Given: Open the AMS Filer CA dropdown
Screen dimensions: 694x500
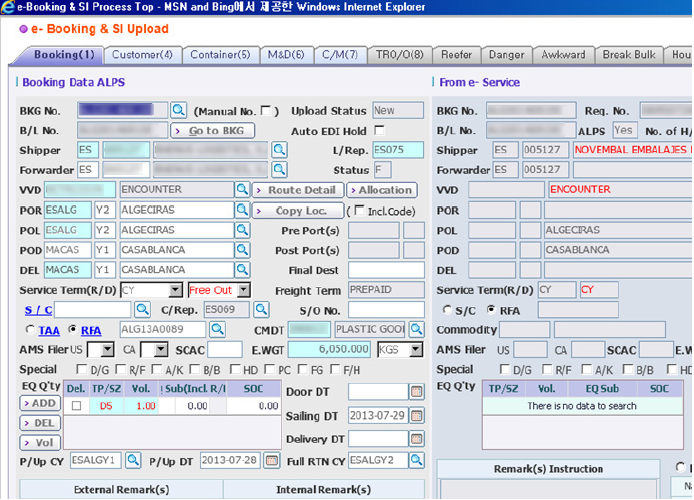Looking at the screenshot, I should pos(161,350).
